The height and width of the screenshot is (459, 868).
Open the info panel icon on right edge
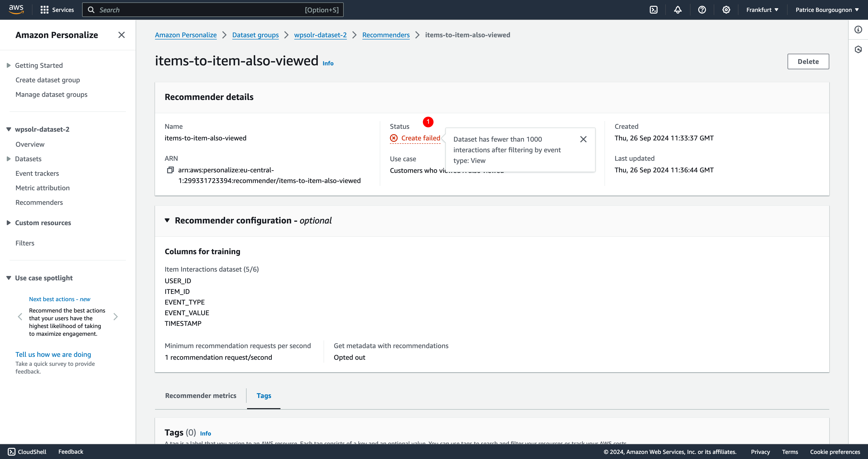[858, 30]
